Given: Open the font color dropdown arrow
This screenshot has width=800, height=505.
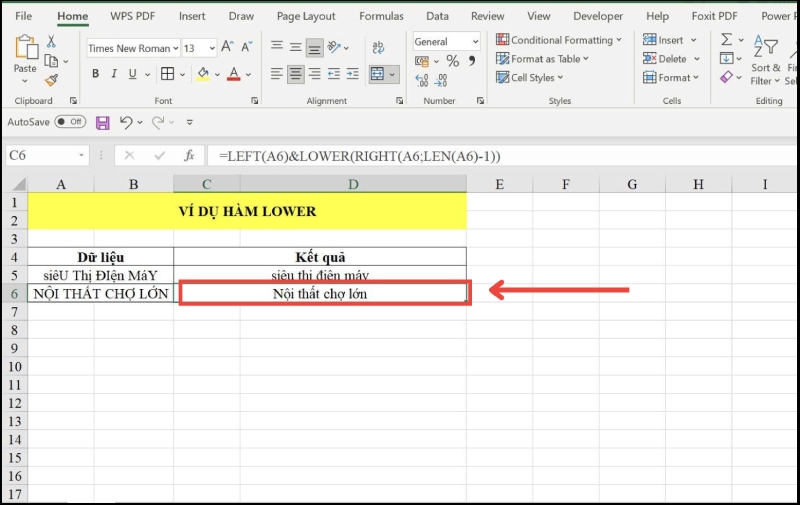Looking at the screenshot, I should point(248,75).
